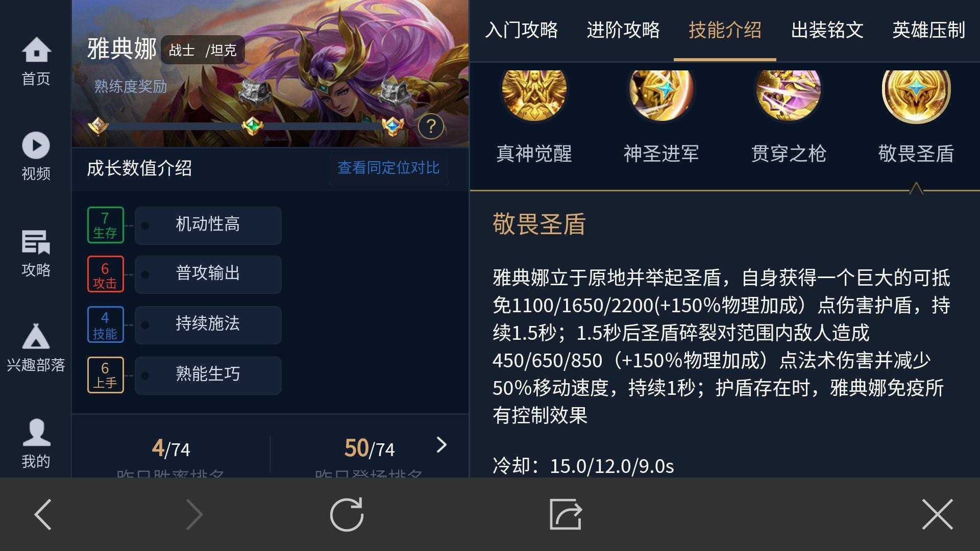
Task: Click the 查看同定位对比 link
Action: point(388,168)
